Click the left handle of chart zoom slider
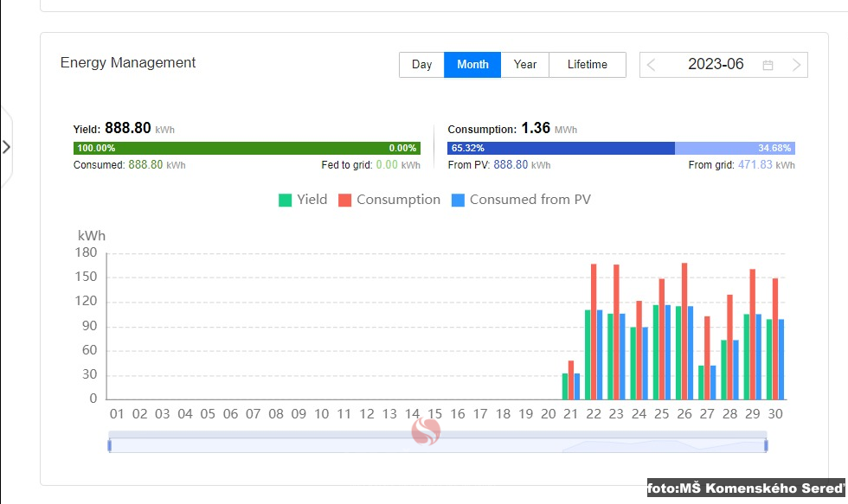 coord(109,446)
